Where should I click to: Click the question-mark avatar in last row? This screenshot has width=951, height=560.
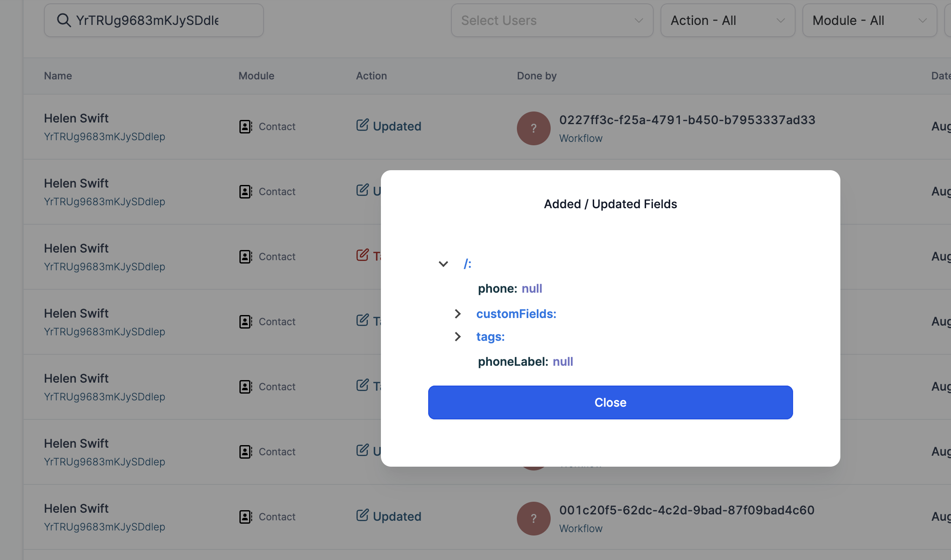coord(534,519)
